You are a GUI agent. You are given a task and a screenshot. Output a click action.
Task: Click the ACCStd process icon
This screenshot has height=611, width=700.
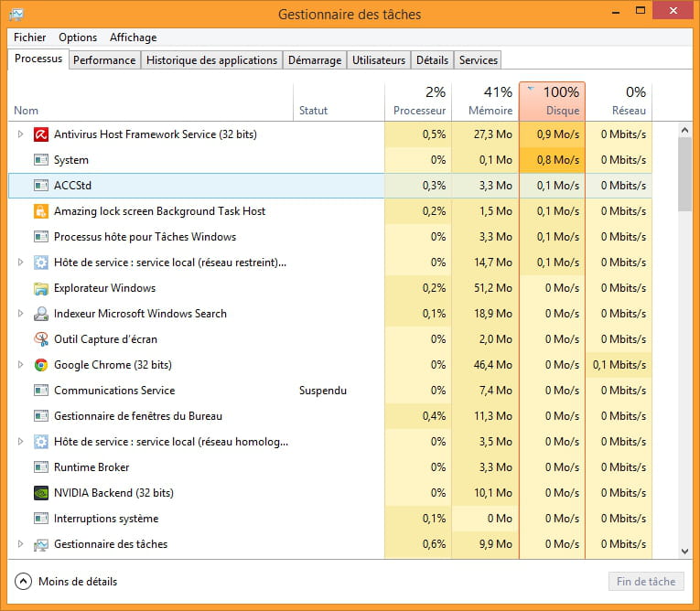tap(41, 185)
